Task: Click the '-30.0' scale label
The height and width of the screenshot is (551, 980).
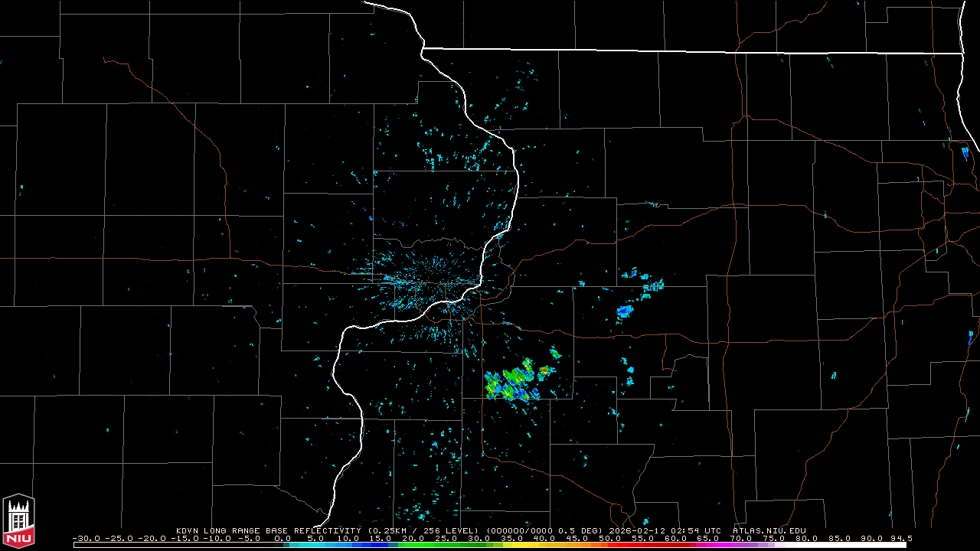Action: point(87,538)
